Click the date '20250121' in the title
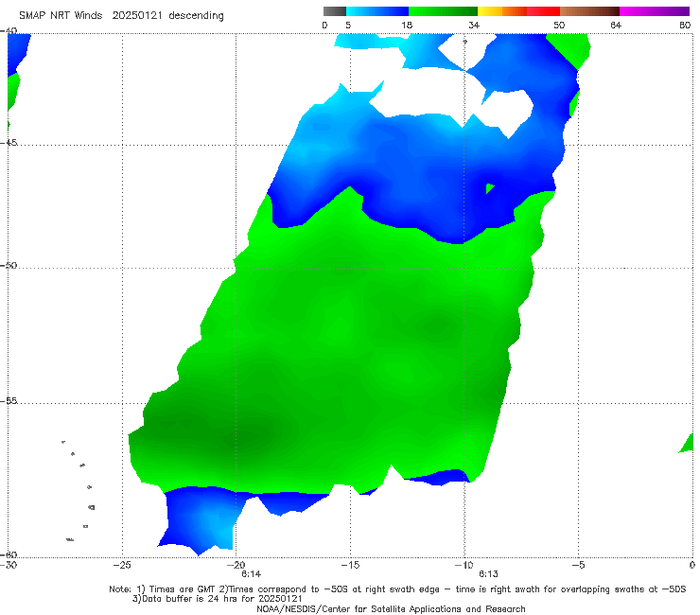700x615 pixels. pyautogui.click(x=137, y=16)
